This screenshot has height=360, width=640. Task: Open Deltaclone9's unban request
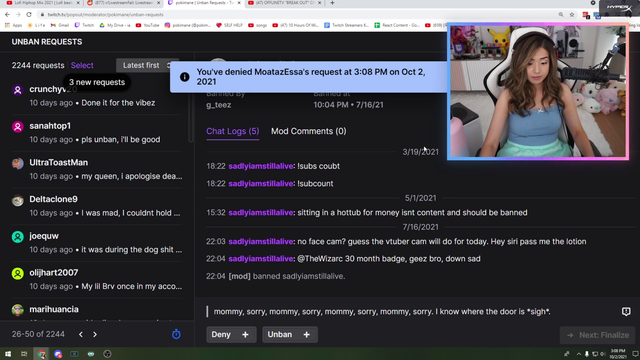point(97,207)
